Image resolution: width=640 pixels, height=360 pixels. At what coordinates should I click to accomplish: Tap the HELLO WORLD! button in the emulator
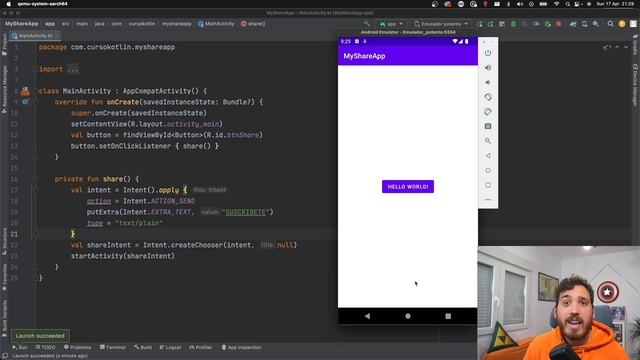[x=408, y=187]
